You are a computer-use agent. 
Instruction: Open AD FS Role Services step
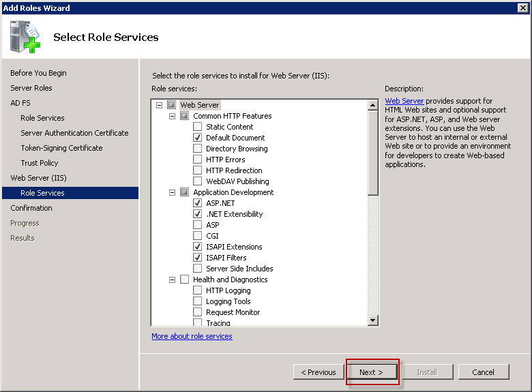[42, 118]
